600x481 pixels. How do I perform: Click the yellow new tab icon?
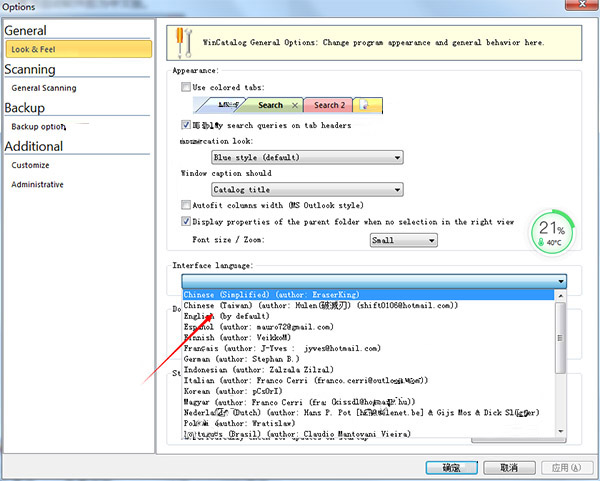point(364,105)
